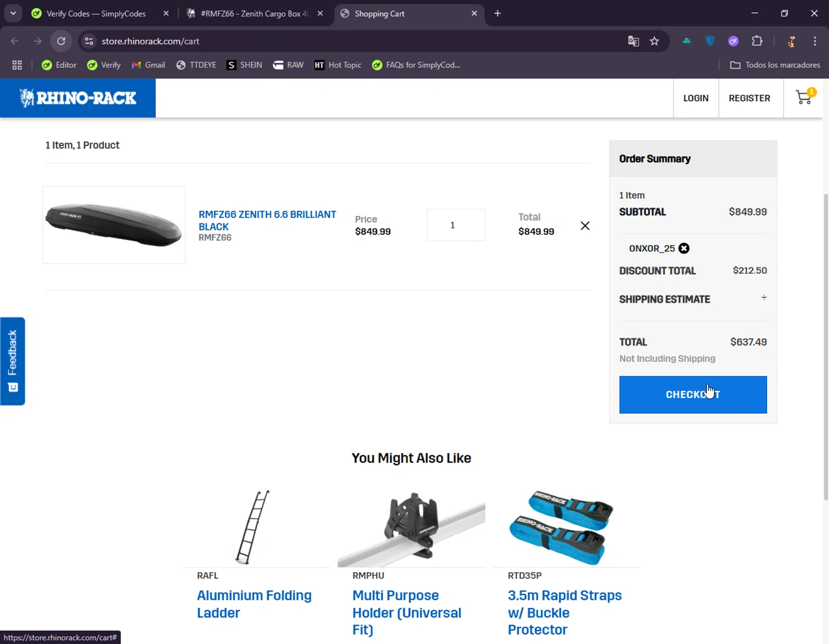Remove ONXOR_25 coupon code
This screenshot has width=829, height=644.
(x=684, y=248)
